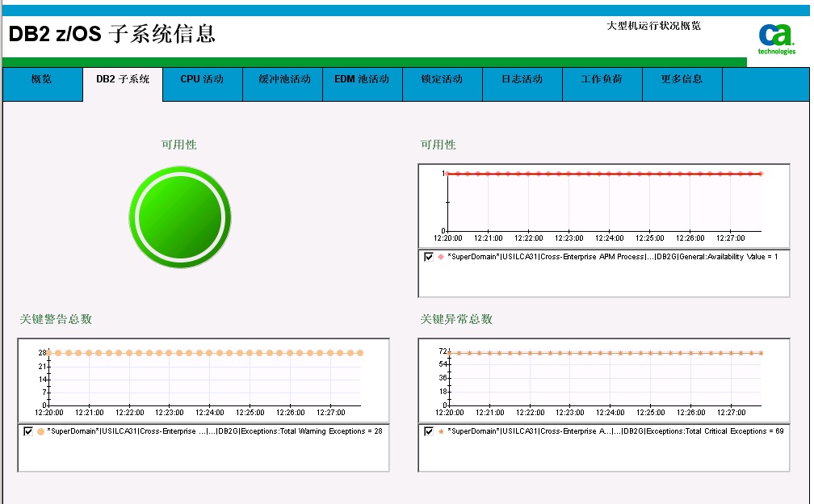The height and width of the screenshot is (504, 814).
Task: Toggle the Total Critical Exceptions series checkbox
Action: tap(428, 430)
